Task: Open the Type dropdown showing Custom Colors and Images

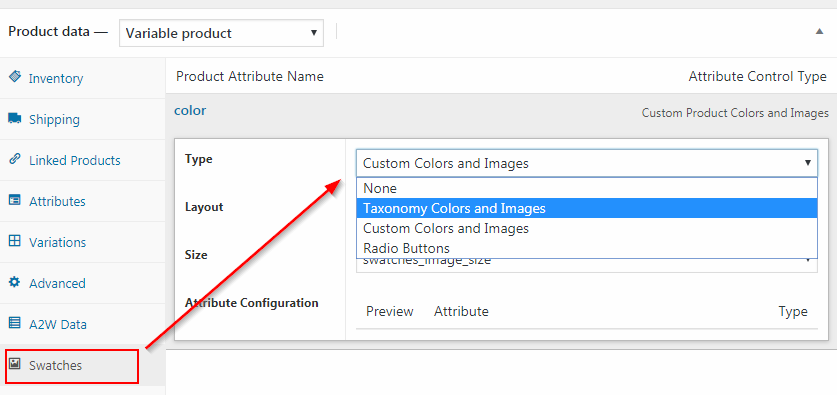Action: click(587, 163)
